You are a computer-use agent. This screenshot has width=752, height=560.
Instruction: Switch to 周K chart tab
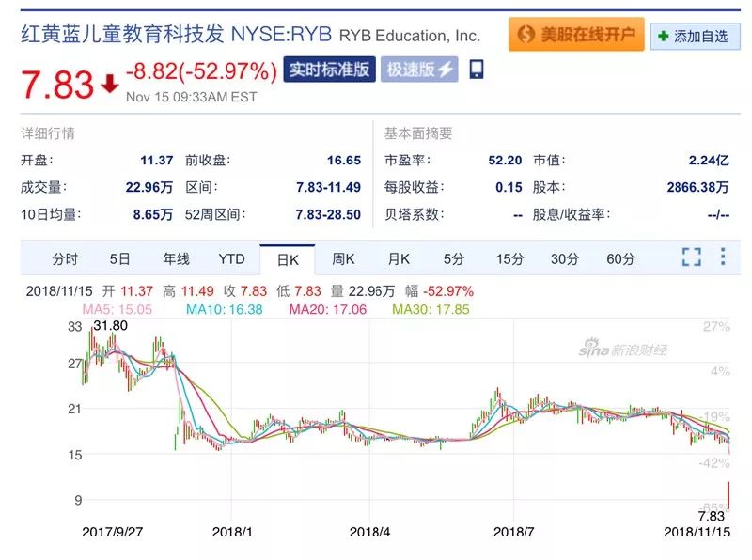click(x=343, y=259)
